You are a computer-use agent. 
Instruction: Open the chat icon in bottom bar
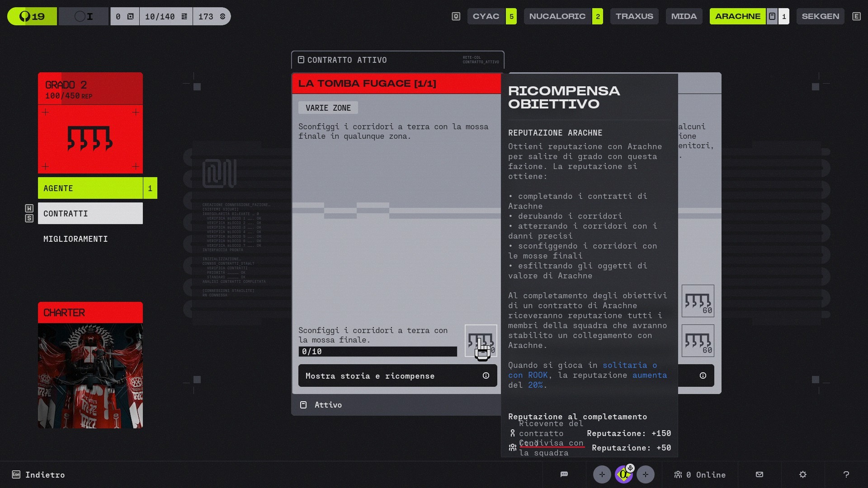pyautogui.click(x=564, y=474)
